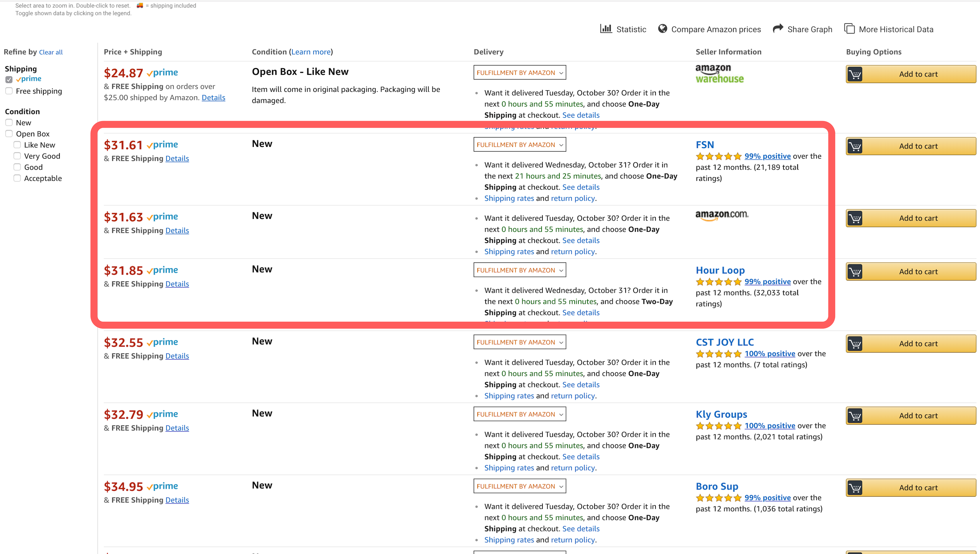Screen dimensions: 980x554
Task: Click cart icon for the FSN offer
Action: click(855, 146)
